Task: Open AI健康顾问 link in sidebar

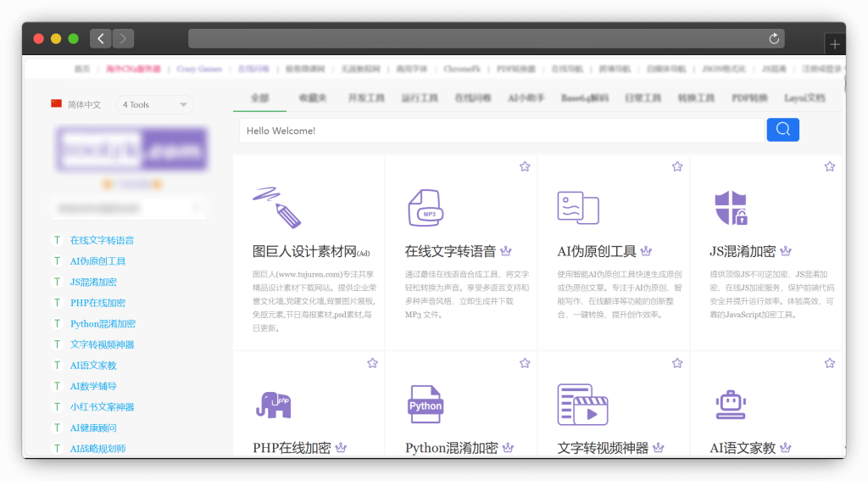Action: pyautogui.click(x=93, y=428)
